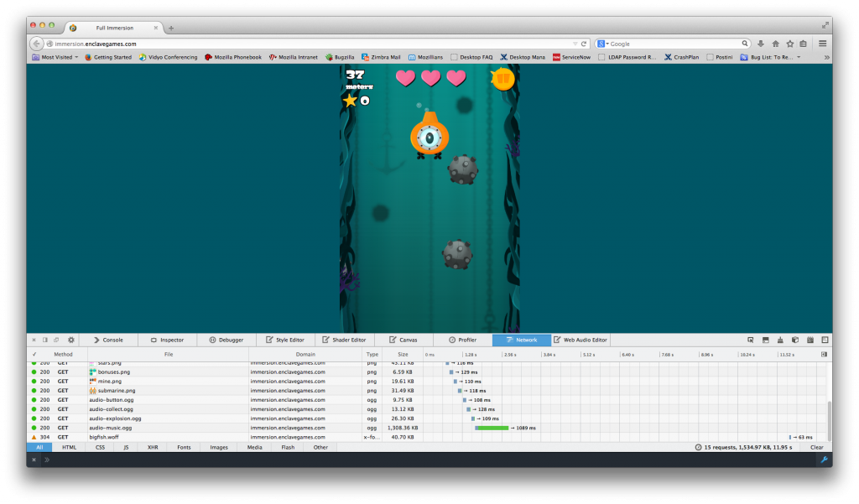Filter requests by Flash
The width and height of the screenshot is (859, 504).
pos(288,448)
